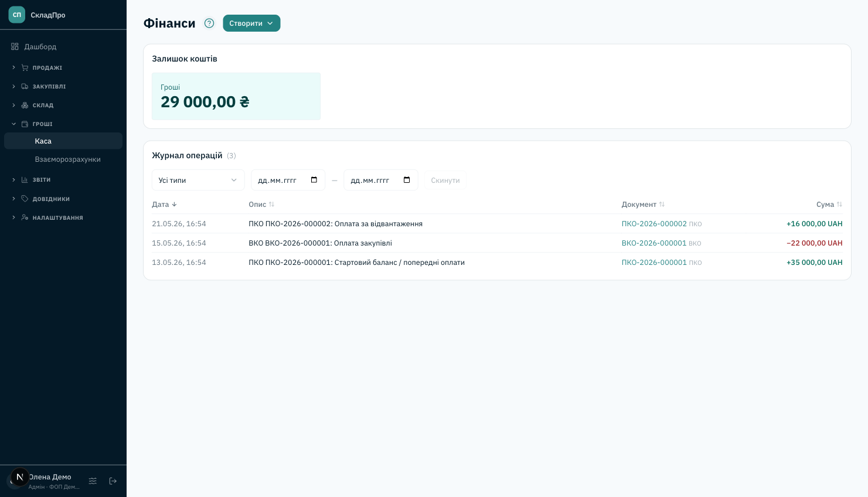Click the logout icon in sidebar footer
Image resolution: width=868 pixels, height=497 pixels.
point(113,481)
